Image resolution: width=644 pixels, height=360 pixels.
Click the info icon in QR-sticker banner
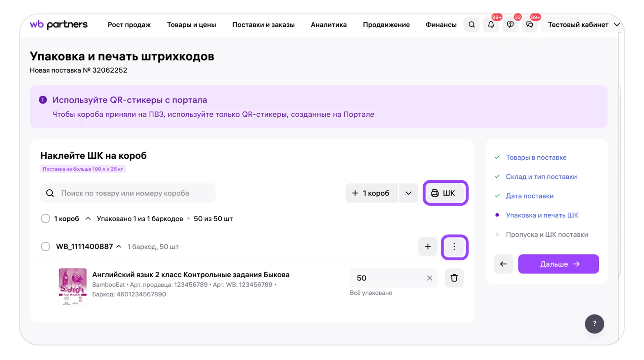pos(43,100)
